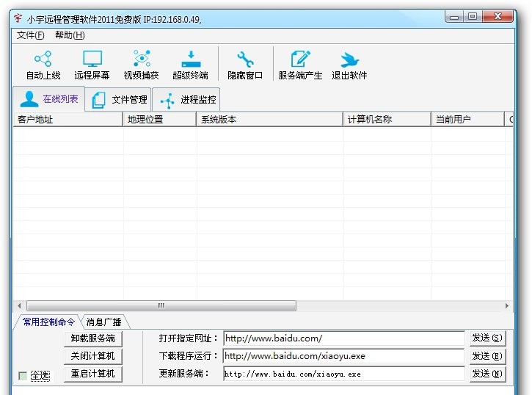This screenshot has height=395, width=532.
Task: Open 进程监控 tab
Action: [x=186, y=99]
